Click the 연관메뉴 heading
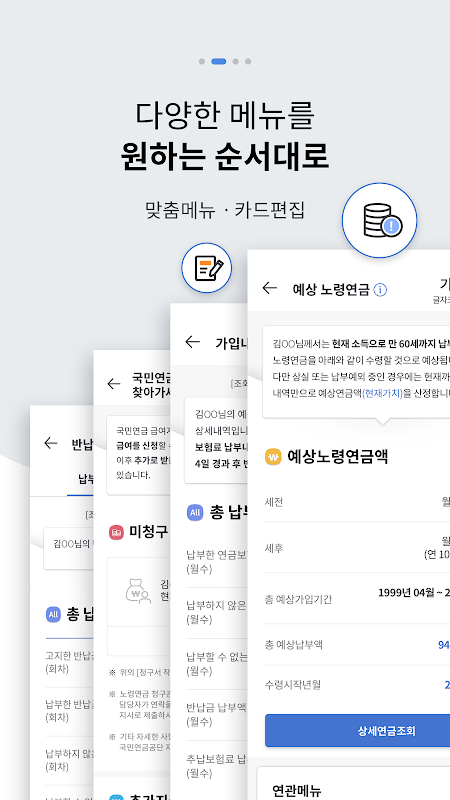The image size is (450, 800). coord(297,791)
